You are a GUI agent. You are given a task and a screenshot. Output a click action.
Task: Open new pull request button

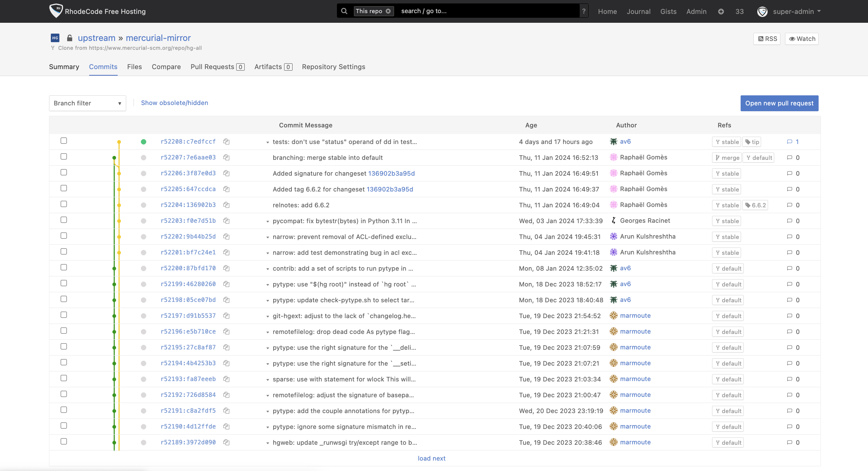coord(779,103)
